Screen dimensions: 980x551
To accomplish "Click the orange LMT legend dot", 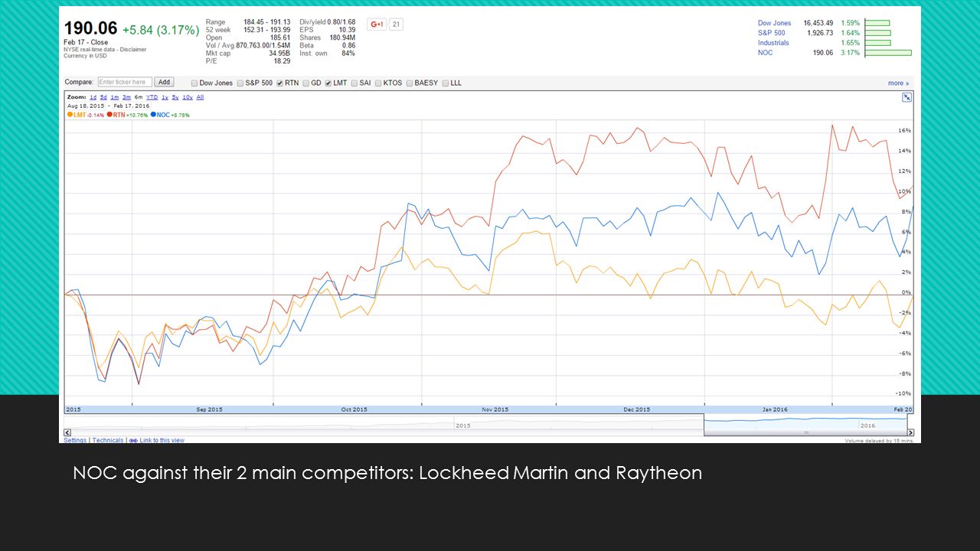I will click(70, 115).
